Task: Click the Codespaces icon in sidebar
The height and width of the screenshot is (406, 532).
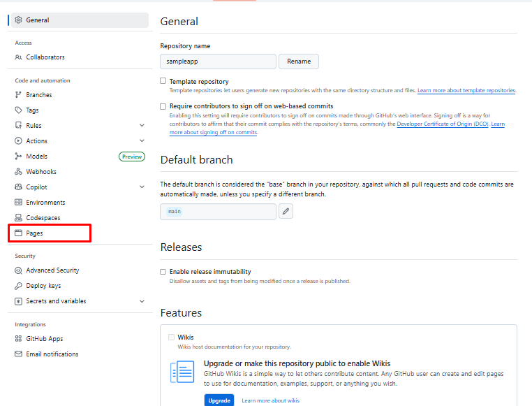Action: click(19, 218)
